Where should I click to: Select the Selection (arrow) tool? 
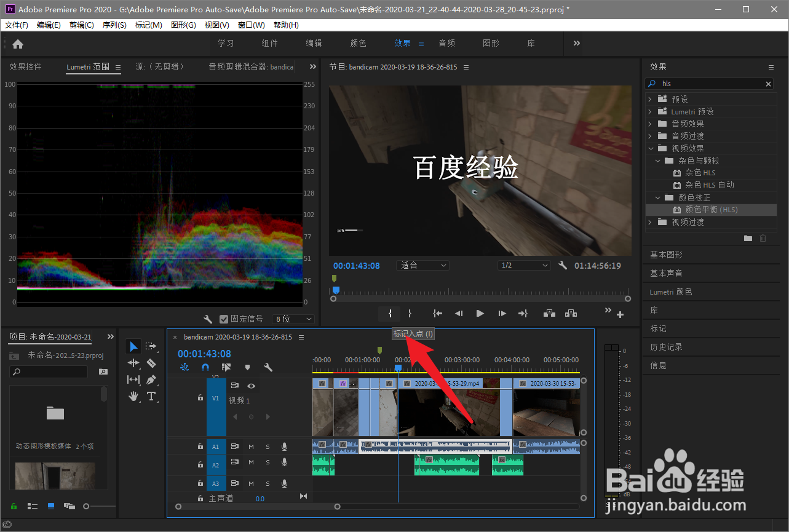tap(133, 346)
